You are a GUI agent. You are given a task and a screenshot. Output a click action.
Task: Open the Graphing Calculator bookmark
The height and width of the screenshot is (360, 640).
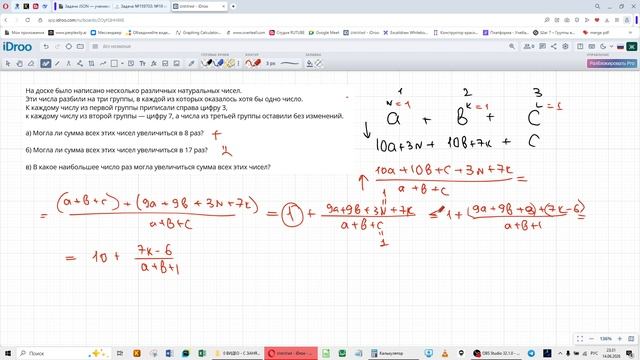(x=198, y=33)
